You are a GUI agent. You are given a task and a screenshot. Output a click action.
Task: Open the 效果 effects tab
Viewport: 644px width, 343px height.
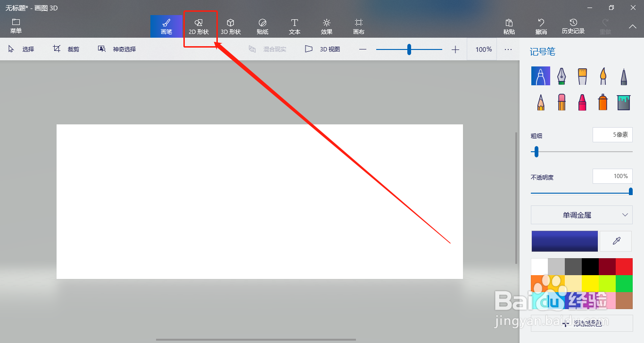327,26
